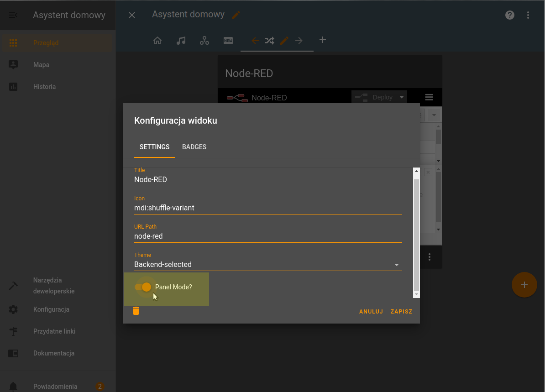
Task: Click the Mapa person icon
Action: 13,65
